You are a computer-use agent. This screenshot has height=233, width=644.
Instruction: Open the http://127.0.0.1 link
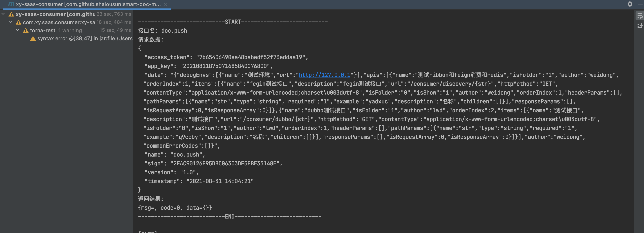(x=324, y=75)
